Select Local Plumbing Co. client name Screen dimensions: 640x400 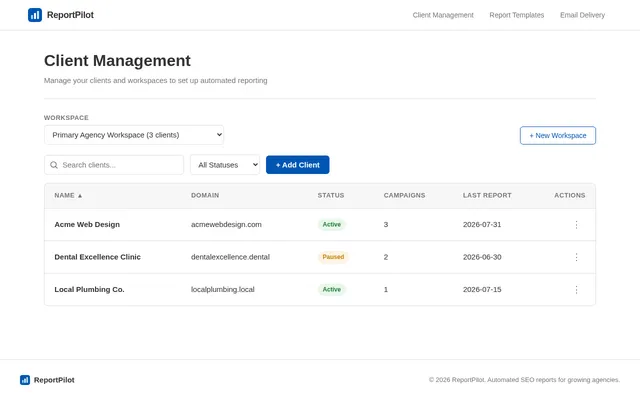(x=89, y=289)
